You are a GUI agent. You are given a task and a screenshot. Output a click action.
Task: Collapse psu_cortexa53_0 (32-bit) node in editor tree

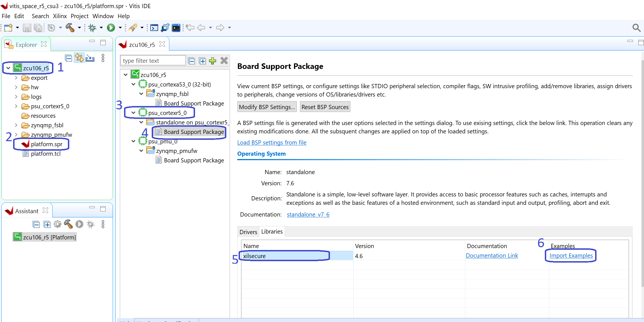(x=134, y=84)
